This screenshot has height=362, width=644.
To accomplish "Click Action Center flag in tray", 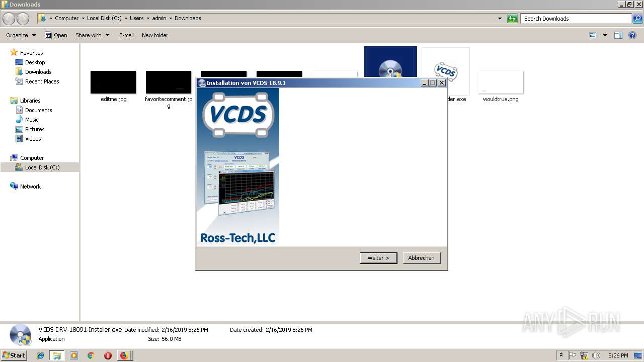I will tap(572, 355).
